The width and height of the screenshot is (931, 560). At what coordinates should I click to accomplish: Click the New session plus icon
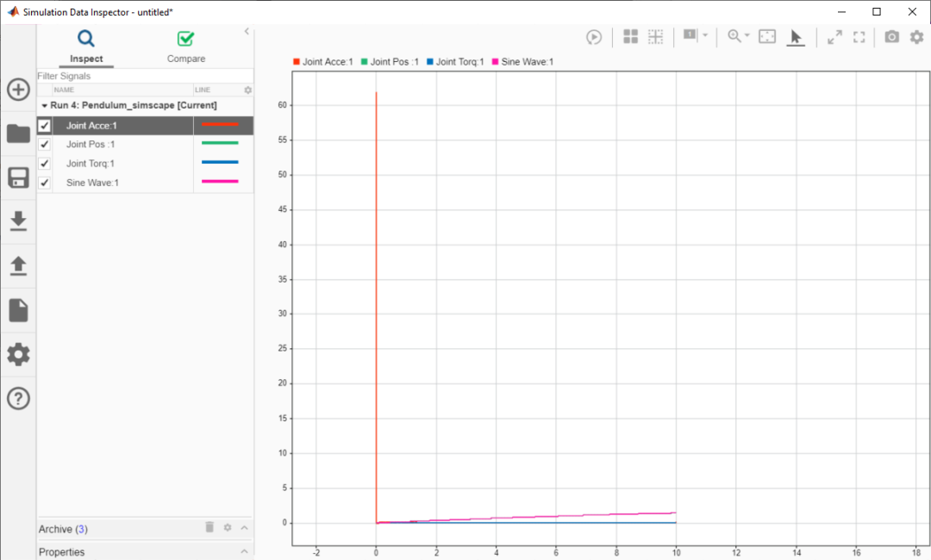[18, 90]
